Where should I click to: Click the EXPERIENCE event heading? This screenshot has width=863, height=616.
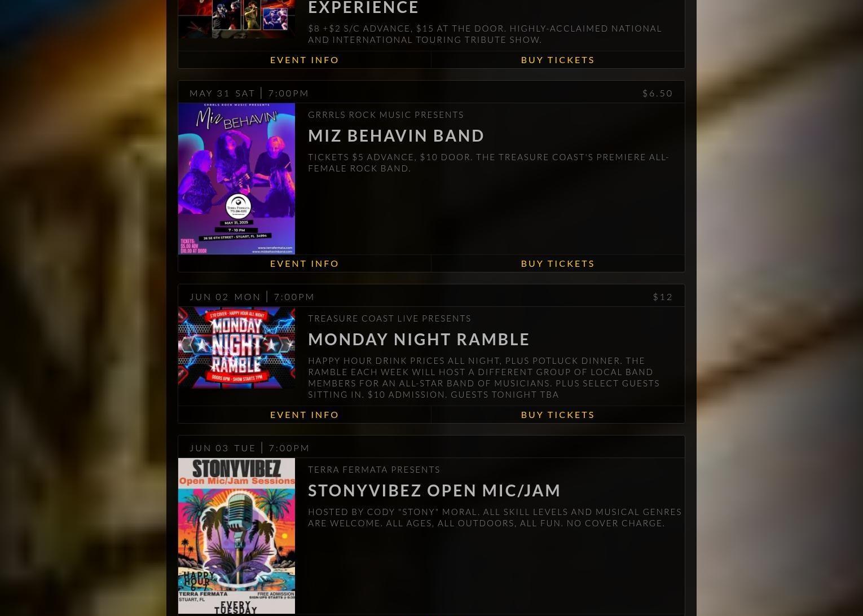click(363, 7)
